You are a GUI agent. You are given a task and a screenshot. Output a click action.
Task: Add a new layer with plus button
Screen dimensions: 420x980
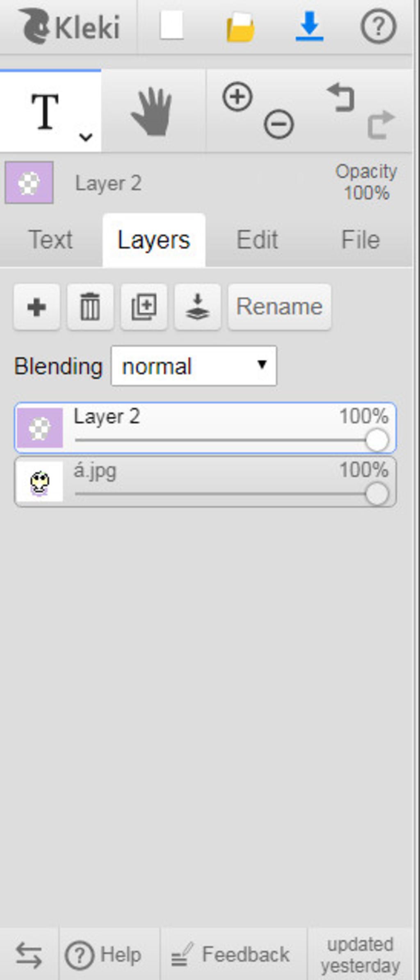pos(37,307)
